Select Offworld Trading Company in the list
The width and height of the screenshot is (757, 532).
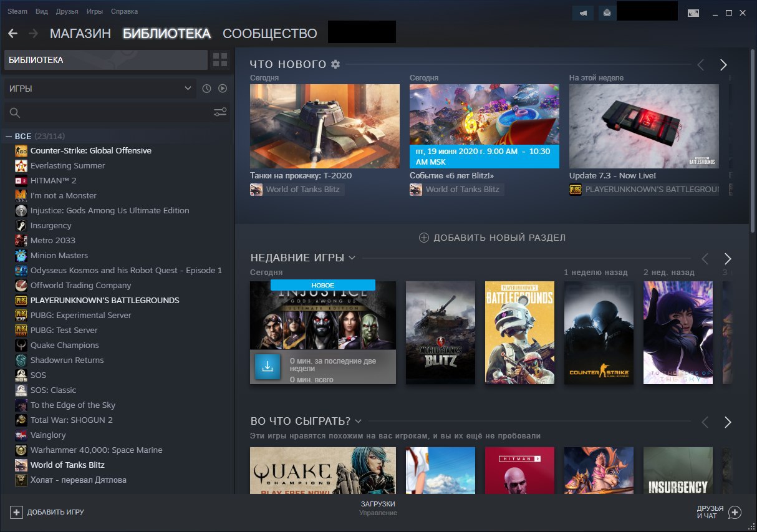point(81,286)
